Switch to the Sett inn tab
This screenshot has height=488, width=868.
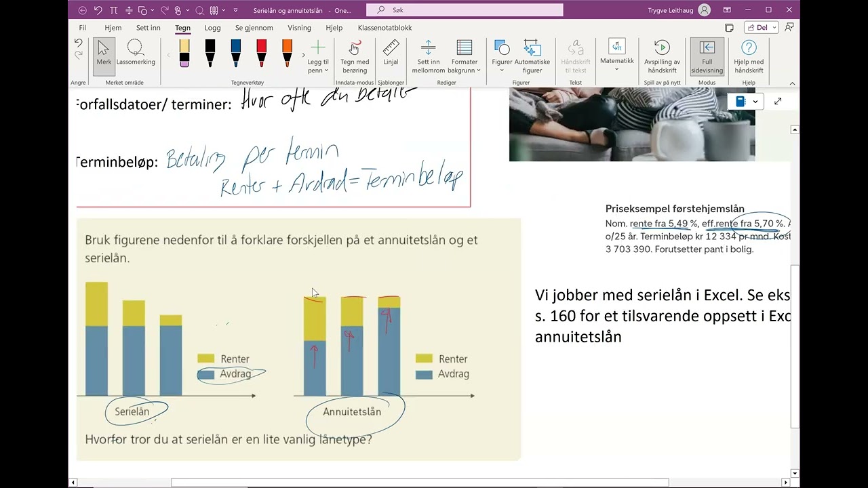point(149,28)
